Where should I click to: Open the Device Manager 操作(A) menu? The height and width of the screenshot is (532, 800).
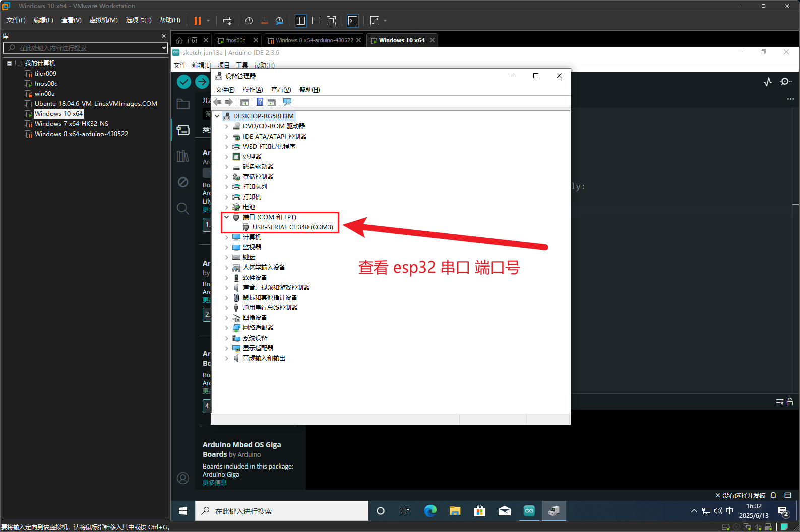pos(253,90)
